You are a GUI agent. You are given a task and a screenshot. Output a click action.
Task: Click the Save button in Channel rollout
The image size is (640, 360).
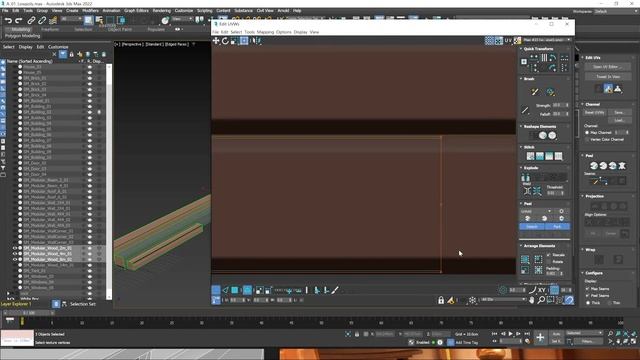[619, 112]
